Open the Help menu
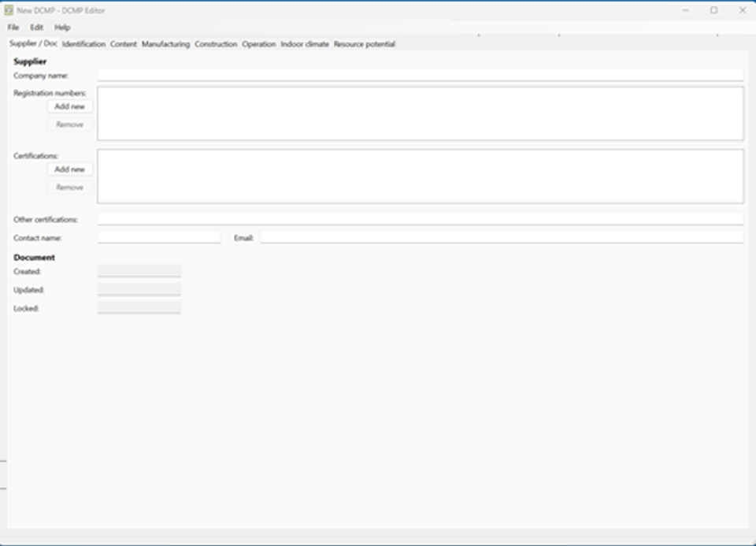756x546 pixels. [x=62, y=27]
